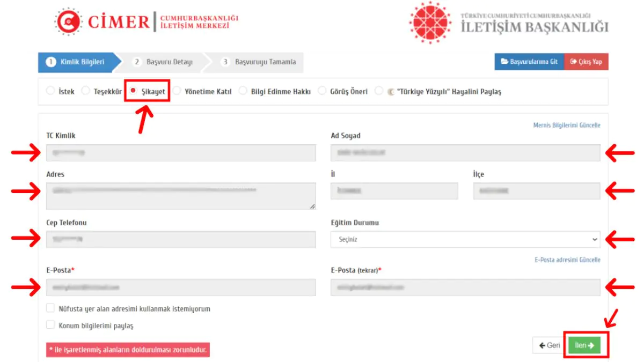This screenshot has height=362, width=644.
Task: Select the Şikayet radio button
Action: [x=133, y=91]
